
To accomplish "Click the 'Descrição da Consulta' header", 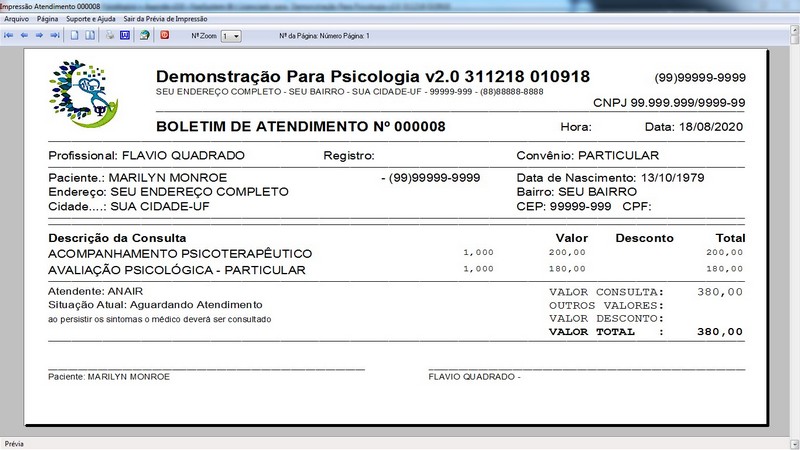I will [117, 238].
